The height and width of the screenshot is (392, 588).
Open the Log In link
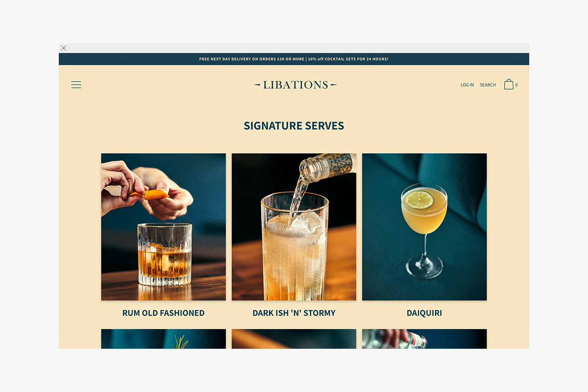tap(467, 85)
